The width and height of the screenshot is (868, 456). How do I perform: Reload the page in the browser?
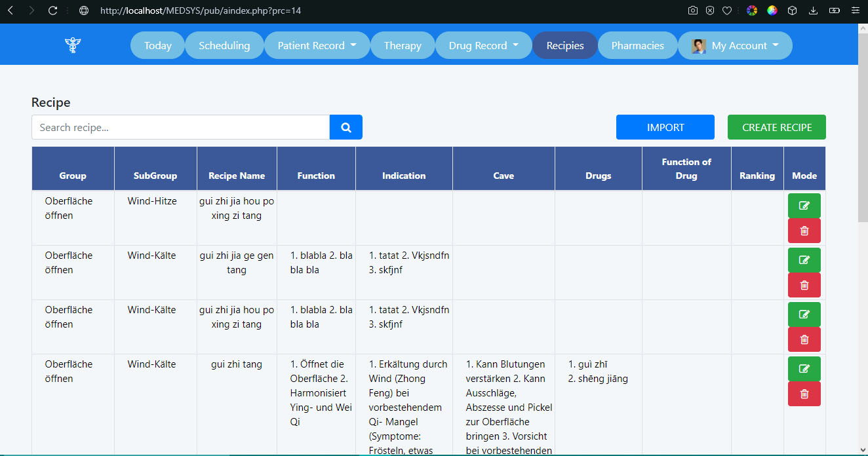coord(53,10)
